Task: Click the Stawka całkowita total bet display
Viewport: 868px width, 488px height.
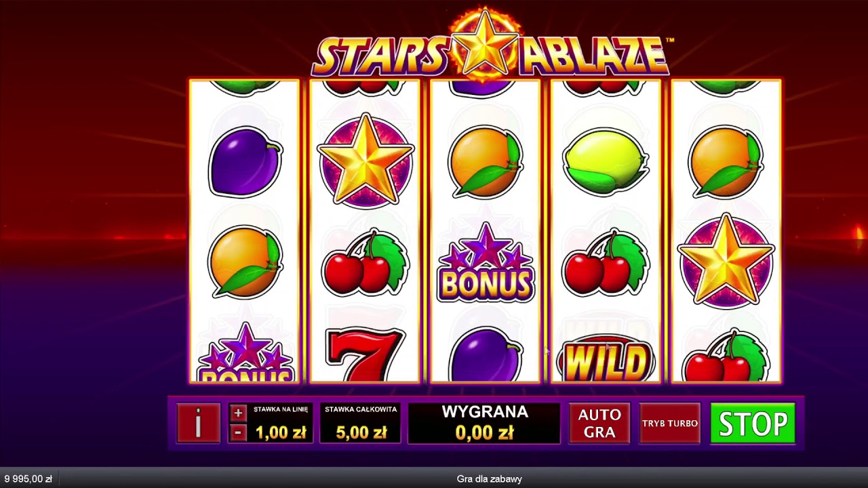Action: [x=360, y=423]
